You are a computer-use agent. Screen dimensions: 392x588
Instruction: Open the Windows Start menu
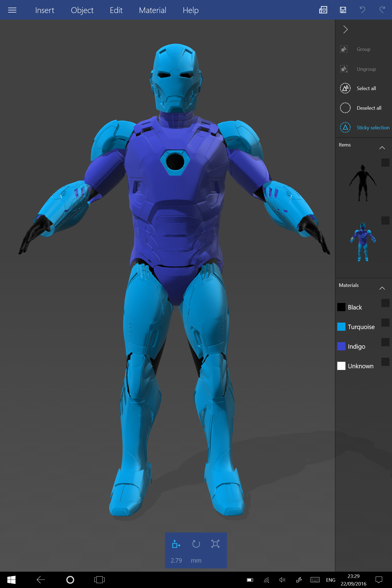[11, 580]
